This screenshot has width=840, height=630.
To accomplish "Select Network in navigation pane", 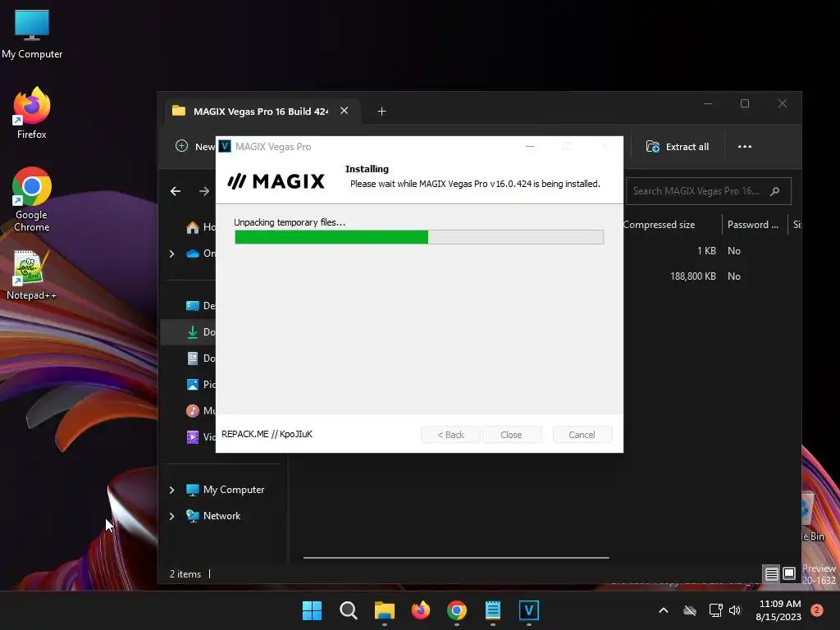I will click(213, 516).
